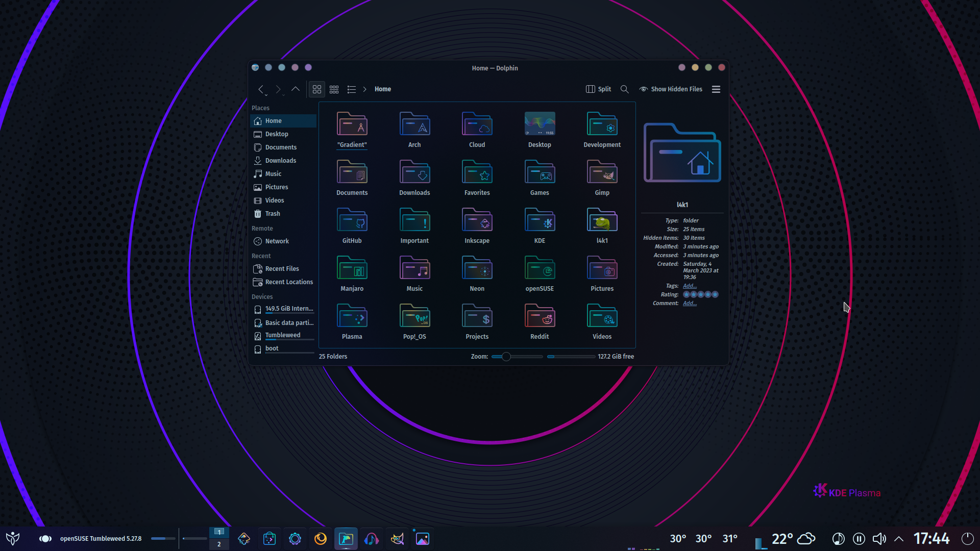Launch GIMP from the taskbar
The height and width of the screenshot is (551, 980).
click(x=397, y=539)
